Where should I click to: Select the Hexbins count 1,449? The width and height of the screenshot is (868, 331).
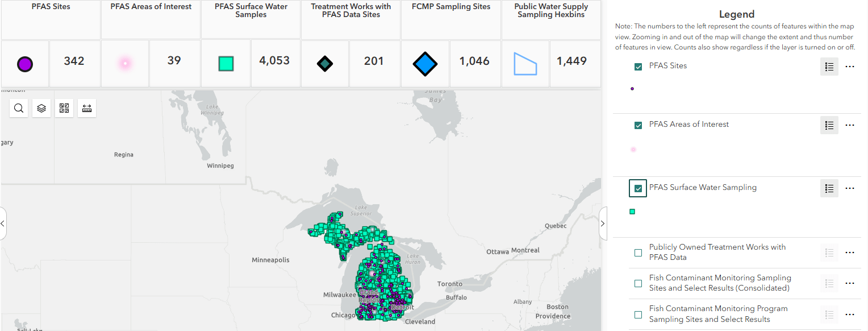[x=571, y=61]
